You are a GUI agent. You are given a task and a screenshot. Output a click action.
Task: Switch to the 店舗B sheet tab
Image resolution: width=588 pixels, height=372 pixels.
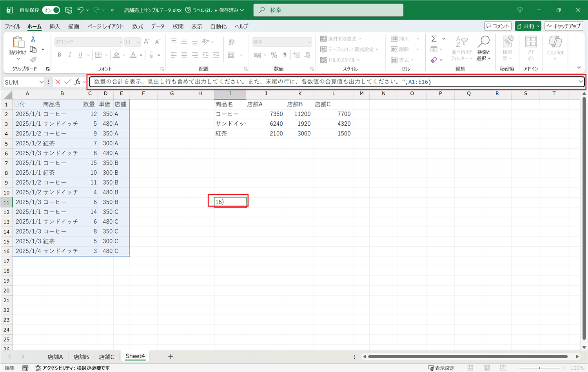coord(81,357)
